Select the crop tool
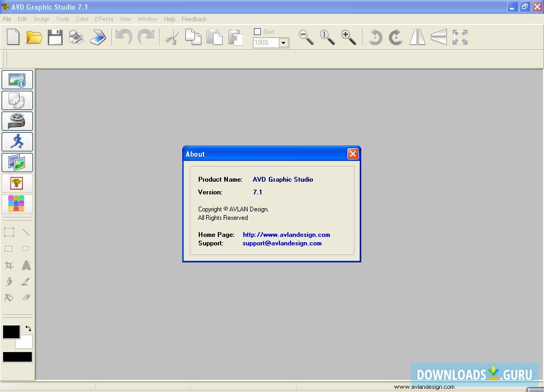Viewport: 544px width, 392px height. 8,265
